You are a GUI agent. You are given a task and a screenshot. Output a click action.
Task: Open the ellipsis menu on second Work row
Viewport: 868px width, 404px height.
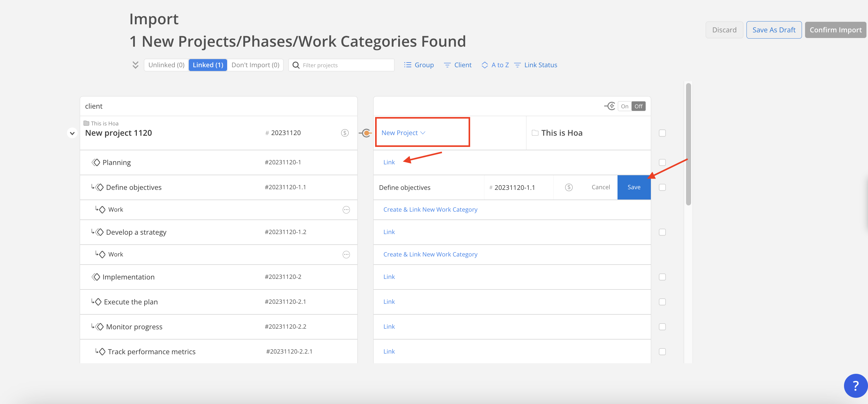[x=346, y=255]
